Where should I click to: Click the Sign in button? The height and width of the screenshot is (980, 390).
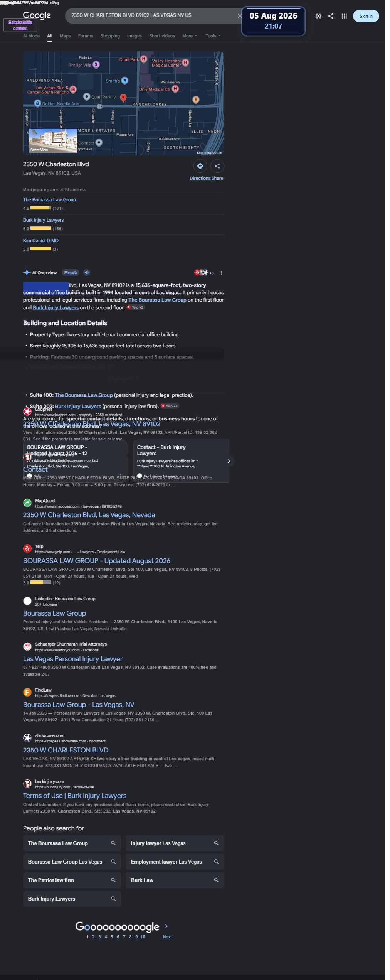click(x=366, y=16)
